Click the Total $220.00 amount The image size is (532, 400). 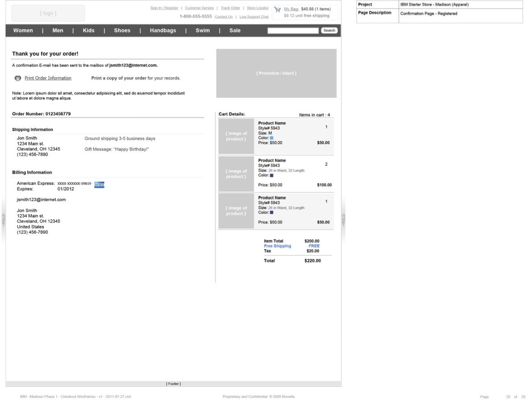pyautogui.click(x=313, y=261)
